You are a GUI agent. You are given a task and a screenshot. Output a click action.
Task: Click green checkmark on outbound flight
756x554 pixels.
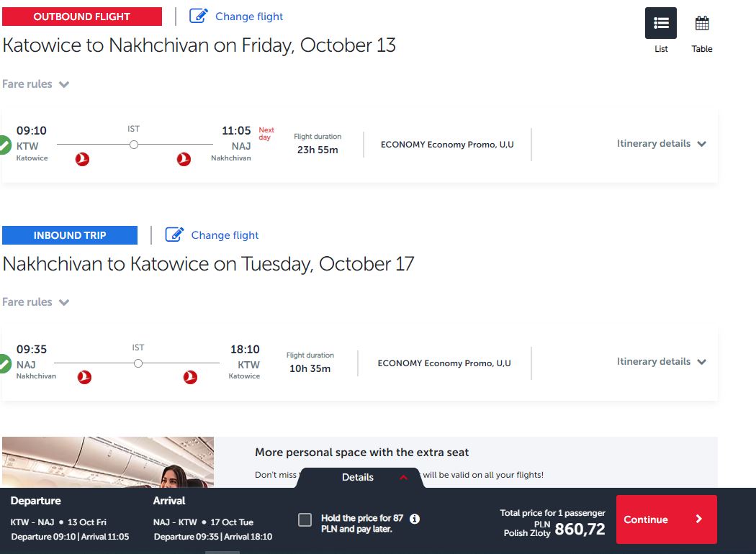(x=4, y=145)
